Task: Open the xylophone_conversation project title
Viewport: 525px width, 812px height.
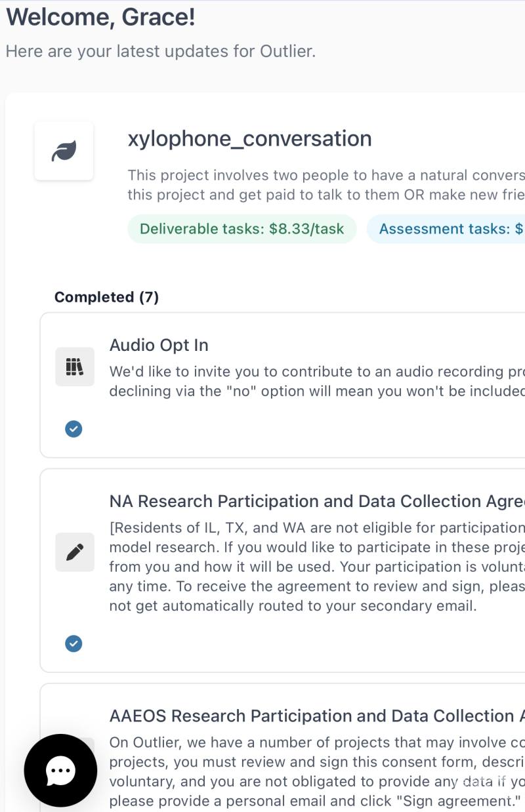Action: click(x=249, y=138)
